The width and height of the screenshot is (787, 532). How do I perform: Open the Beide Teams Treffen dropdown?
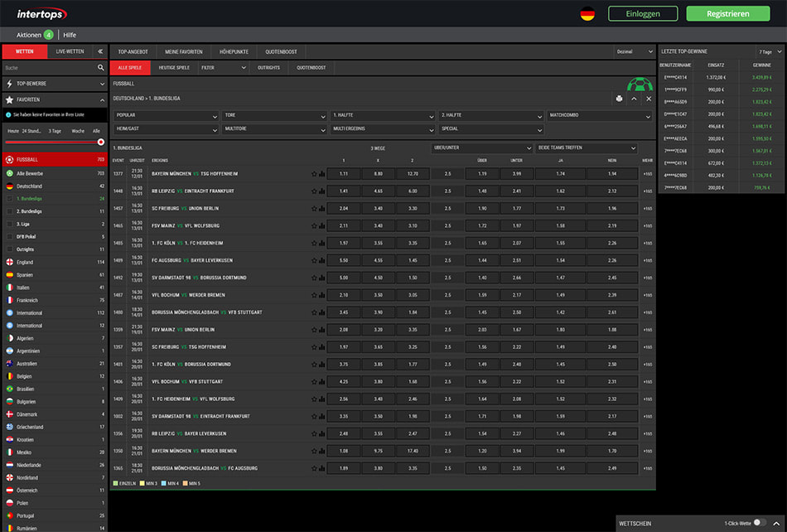pos(587,148)
